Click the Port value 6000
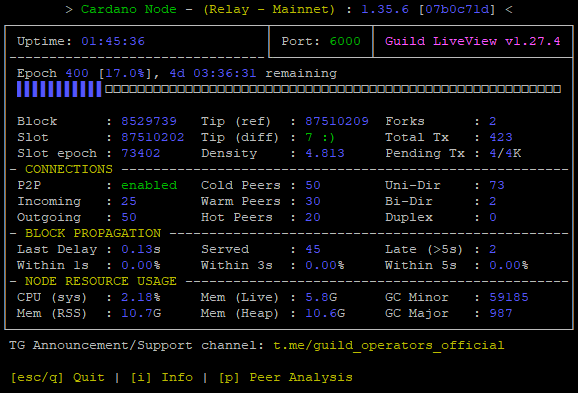Viewport: 578px width, 393px height. click(x=345, y=41)
